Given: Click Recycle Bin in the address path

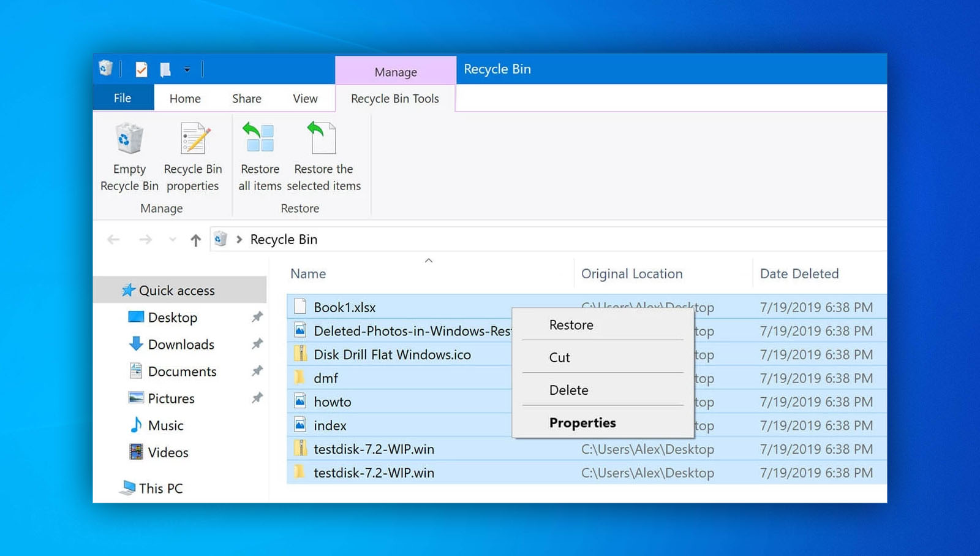Looking at the screenshot, I should coord(284,240).
